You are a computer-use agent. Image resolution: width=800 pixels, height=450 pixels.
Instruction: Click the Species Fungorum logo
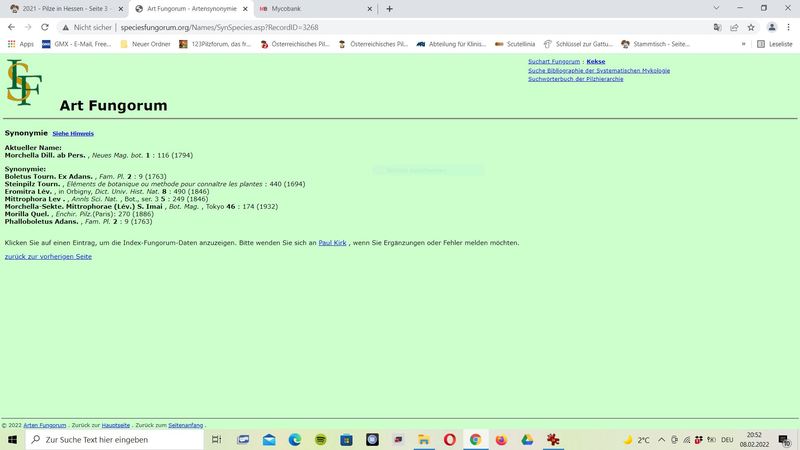[24, 82]
